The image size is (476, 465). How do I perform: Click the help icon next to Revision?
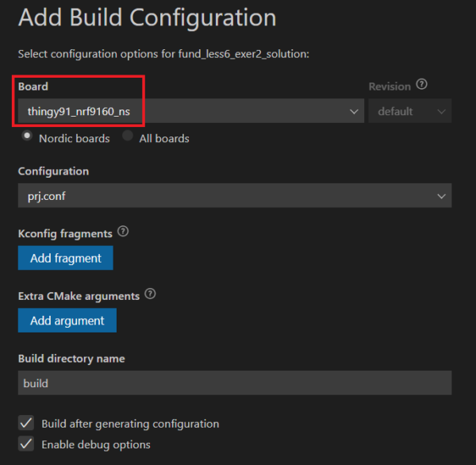tap(422, 85)
